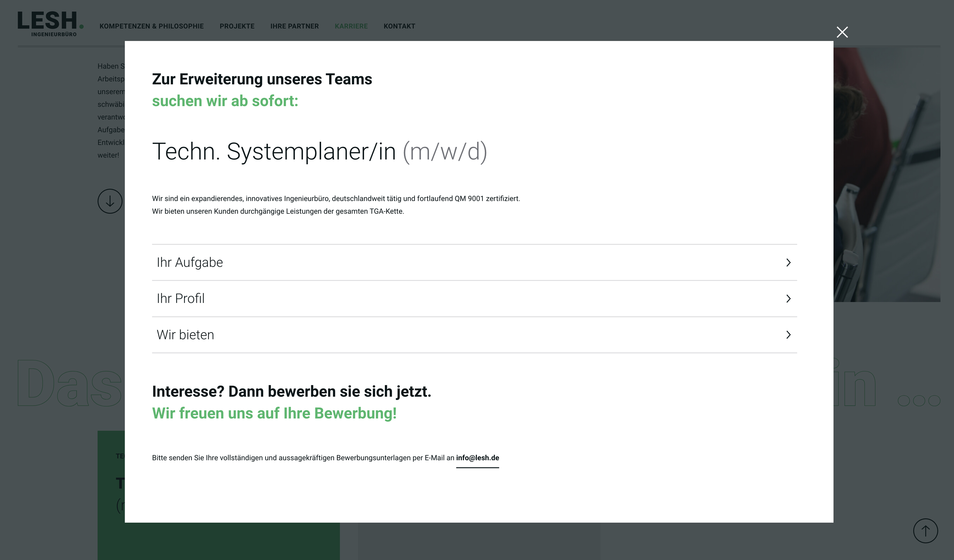The width and height of the screenshot is (954, 560).
Task: Click the info@lesh.de email link
Action: (x=477, y=458)
